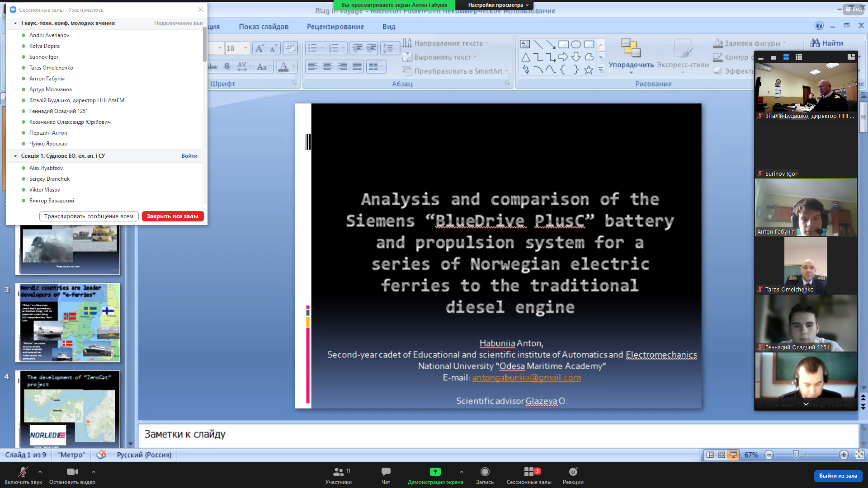Select the text box shape
The height and width of the screenshot is (488, 868).
coord(525,44)
